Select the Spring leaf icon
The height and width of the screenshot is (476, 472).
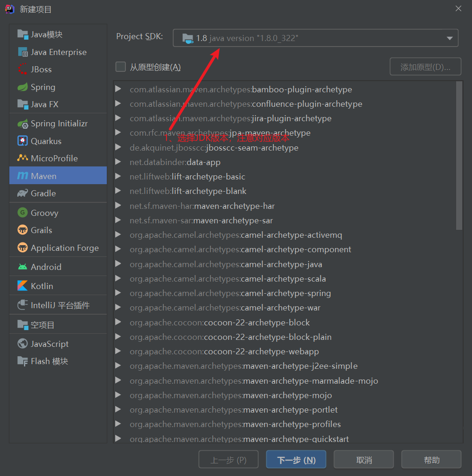tap(22, 87)
